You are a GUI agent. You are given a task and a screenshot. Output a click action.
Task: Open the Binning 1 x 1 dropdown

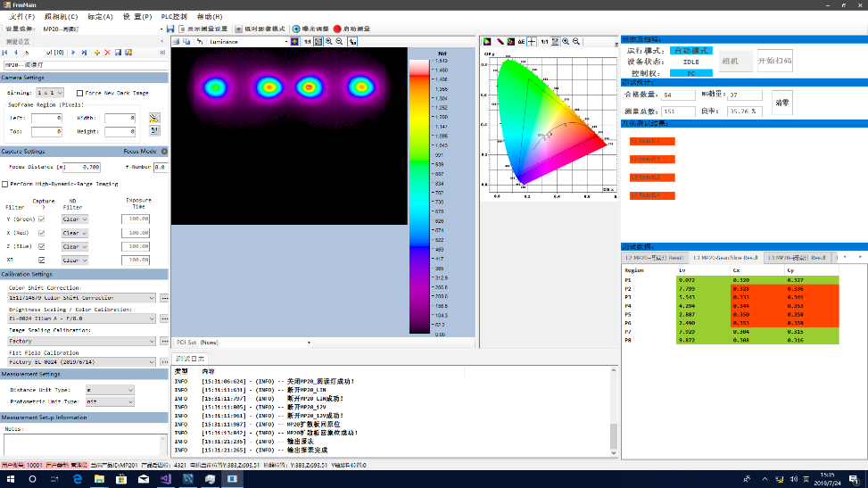pyautogui.click(x=50, y=93)
